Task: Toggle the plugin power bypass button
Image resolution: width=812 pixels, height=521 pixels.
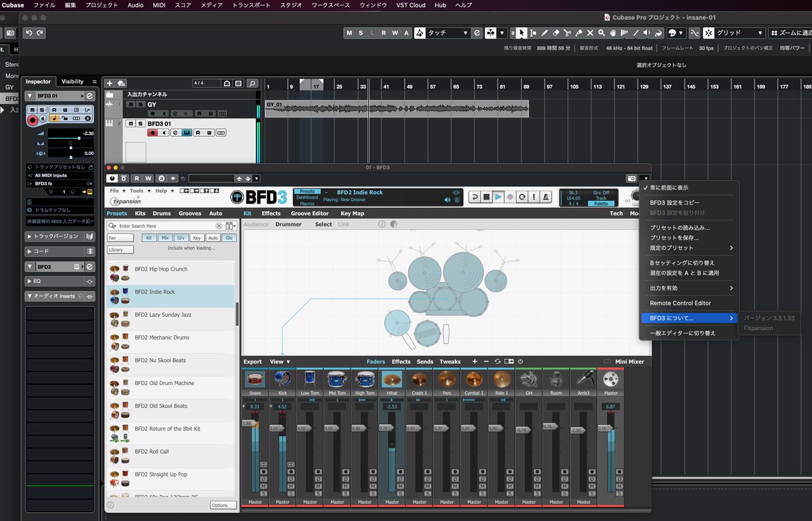Action: (112, 178)
